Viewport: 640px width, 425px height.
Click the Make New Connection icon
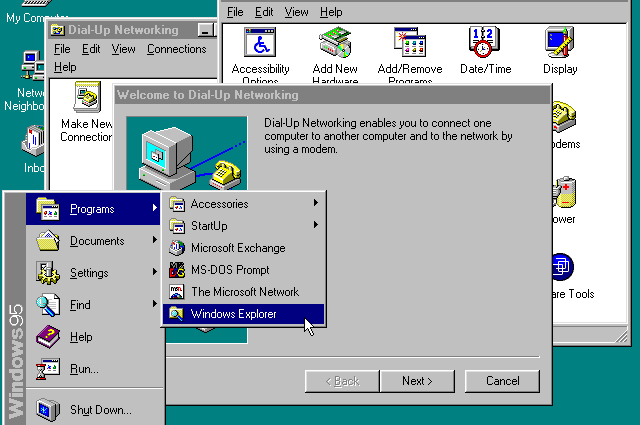[86, 100]
